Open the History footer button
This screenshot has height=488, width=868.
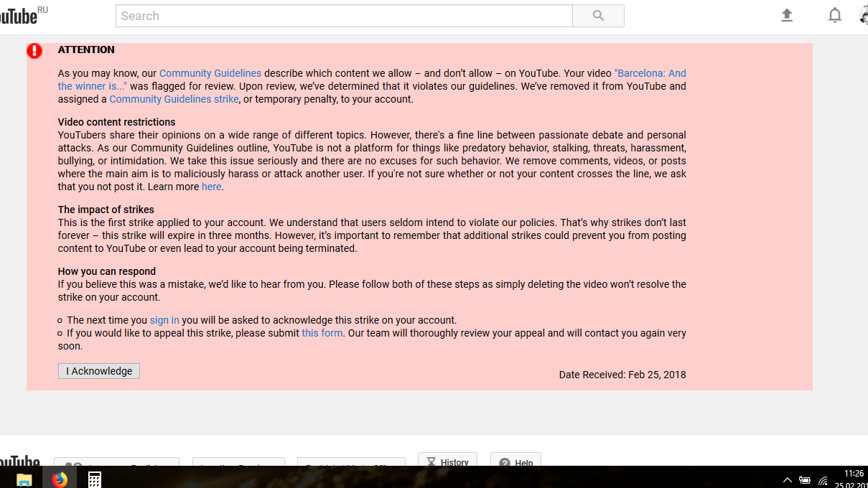click(447, 459)
